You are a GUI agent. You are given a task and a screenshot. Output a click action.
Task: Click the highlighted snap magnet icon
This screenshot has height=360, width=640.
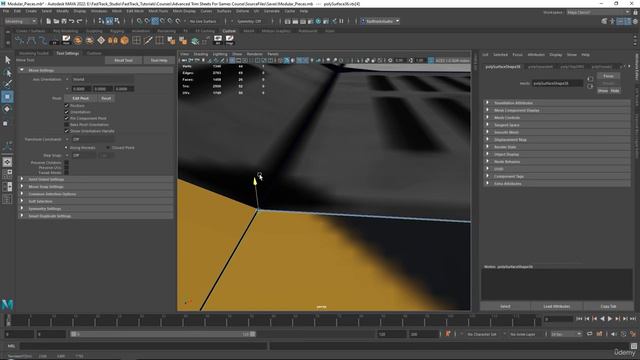[155, 21]
